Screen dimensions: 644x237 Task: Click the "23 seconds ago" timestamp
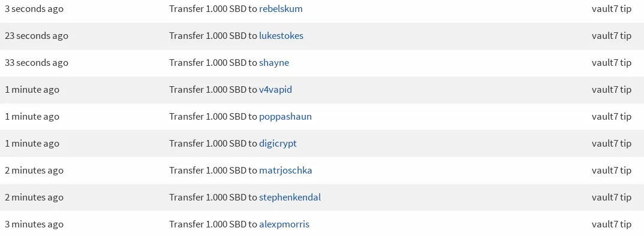[x=37, y=36]
